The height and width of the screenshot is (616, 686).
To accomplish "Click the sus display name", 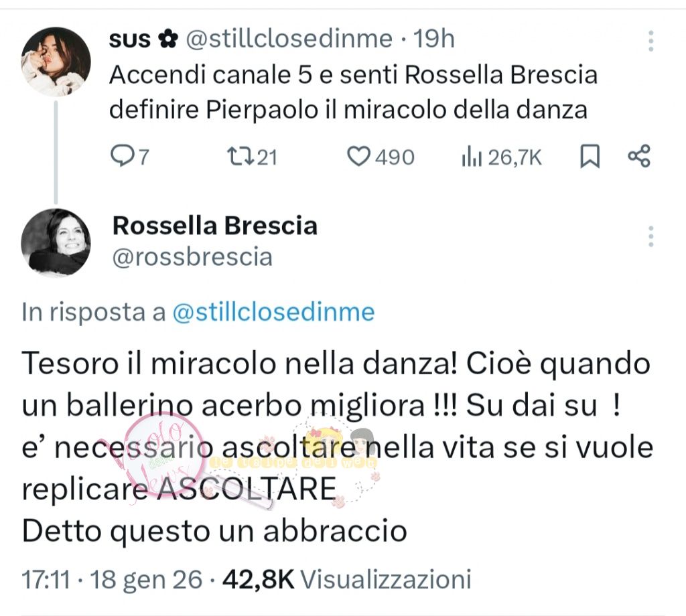I will [x=129, y=40].
